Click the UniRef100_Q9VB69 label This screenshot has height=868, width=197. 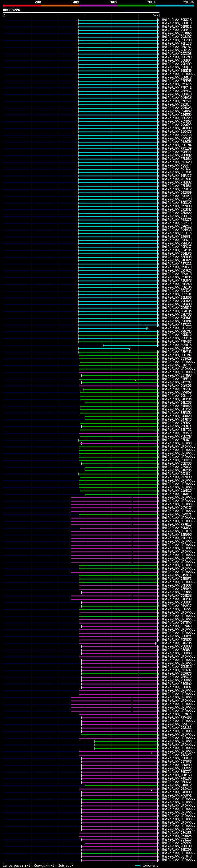(x=177, y=392)
